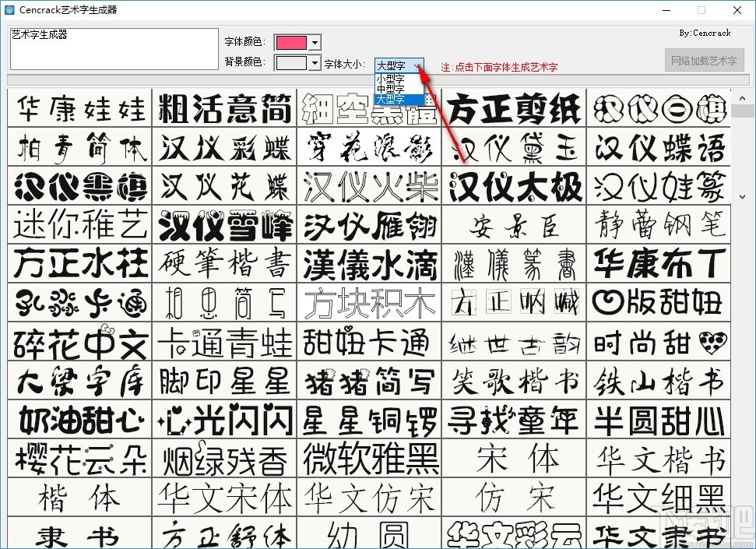Click inside the 艺术字生成器 text input

coord(113,48)
